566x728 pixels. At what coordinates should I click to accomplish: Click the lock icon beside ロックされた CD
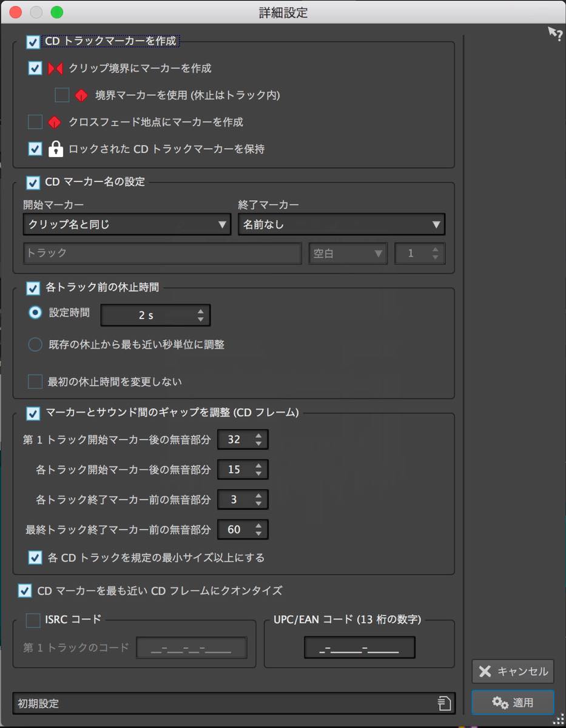coord(55,149)
